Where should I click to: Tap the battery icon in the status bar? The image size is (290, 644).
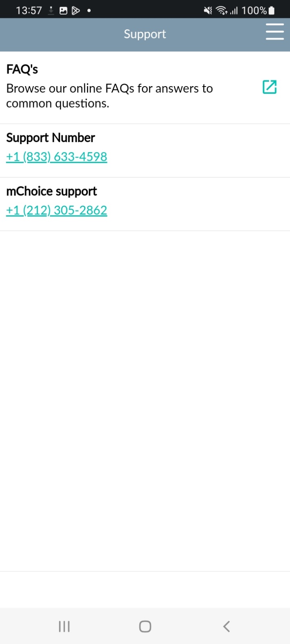(x=272, y=11)
